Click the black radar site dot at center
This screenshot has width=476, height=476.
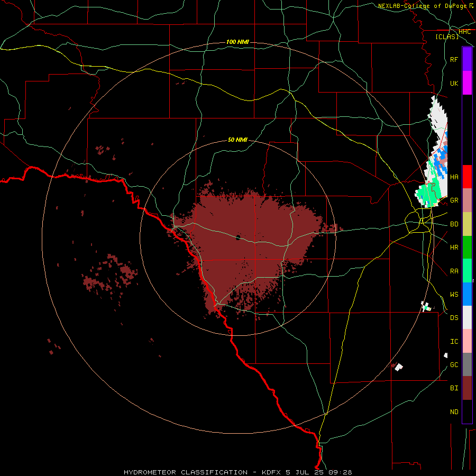click(x=238, y=237)
